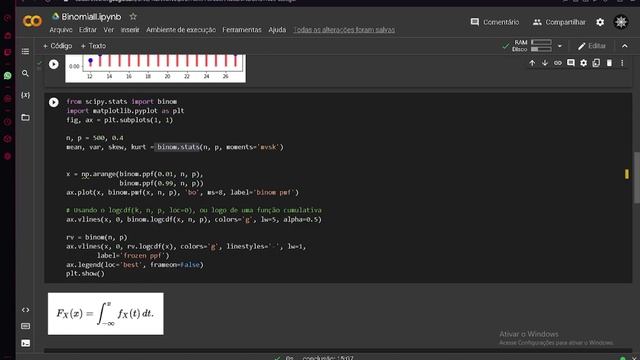Screen dimensions: 640x360
Task: Open the user account avatar
Action: click(621, 22)
